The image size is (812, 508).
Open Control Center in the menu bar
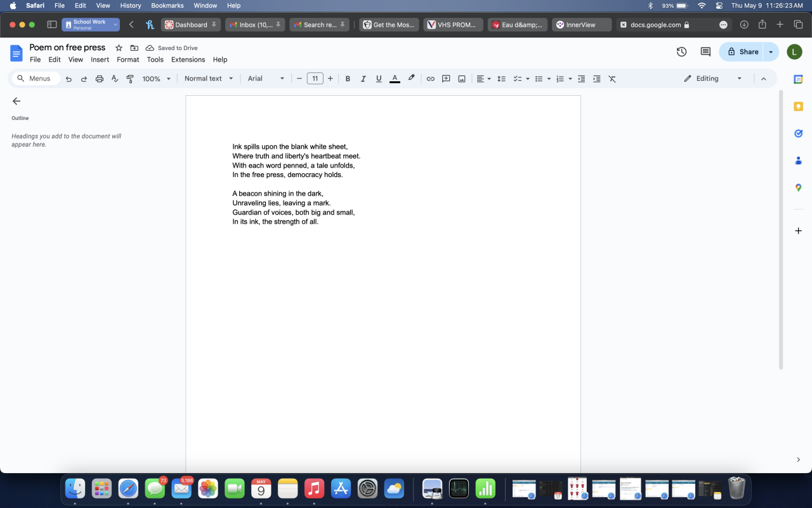(x=719, y=5)
